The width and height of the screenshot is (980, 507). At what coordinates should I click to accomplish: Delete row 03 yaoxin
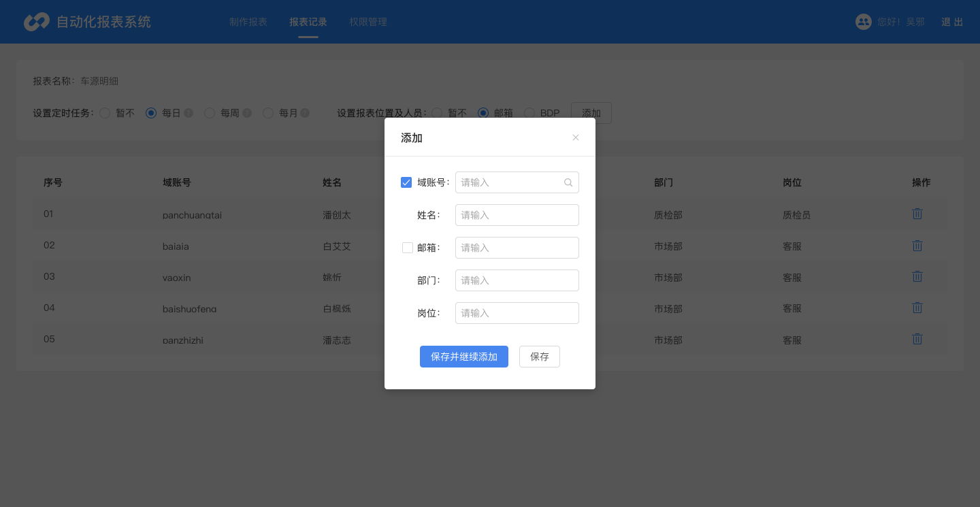tap(917, 276)
